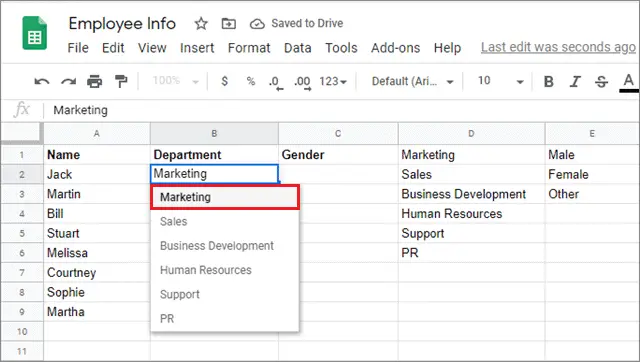640x362 pixels.
Task: Open the Insert menu
Action: pos(197,48)
